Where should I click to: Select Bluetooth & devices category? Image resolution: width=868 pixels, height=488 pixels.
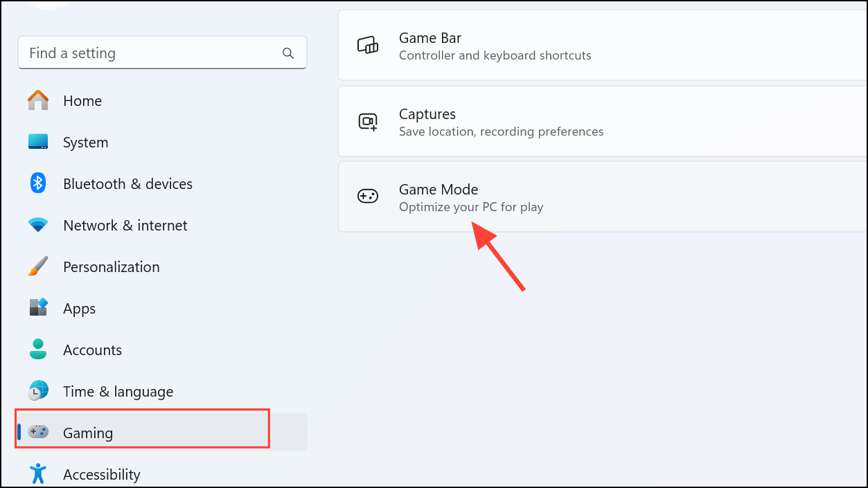pos(127,183)
